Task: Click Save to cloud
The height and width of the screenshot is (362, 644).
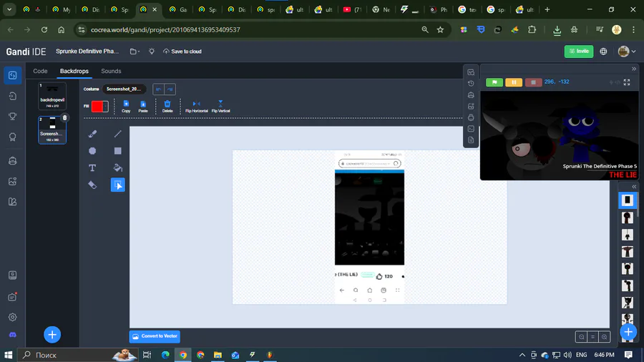Action: (182, 52)
